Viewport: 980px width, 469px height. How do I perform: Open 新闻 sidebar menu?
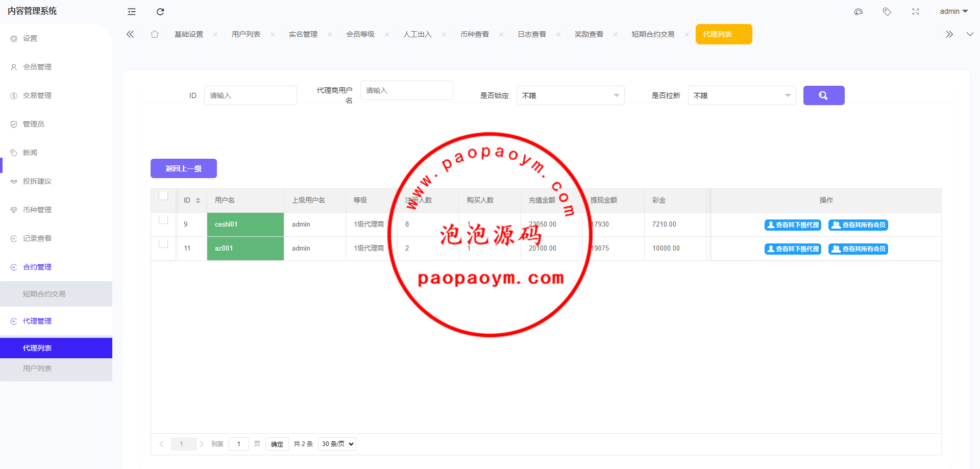pos(56,153)
